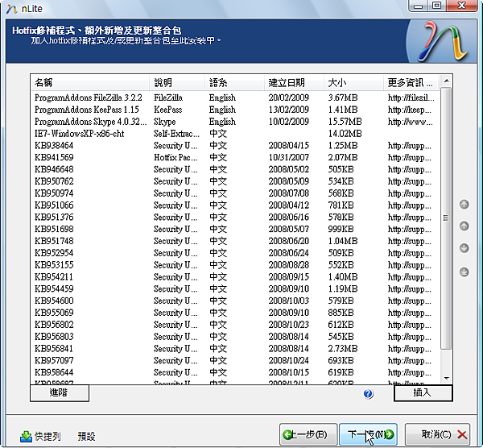Click http://keep... link in KeePass row
The image size is (483, 448).
pyautogui.click(x=410, y=110)
